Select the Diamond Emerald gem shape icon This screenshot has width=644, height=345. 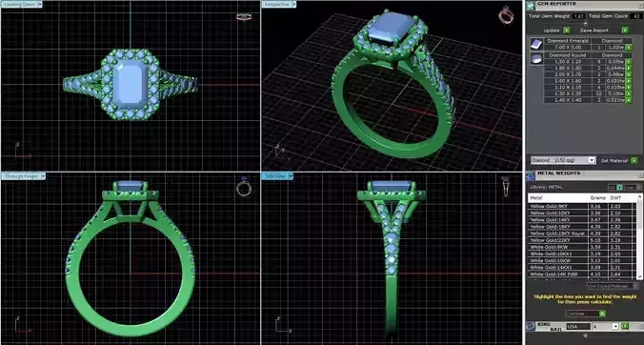[536, 44]
